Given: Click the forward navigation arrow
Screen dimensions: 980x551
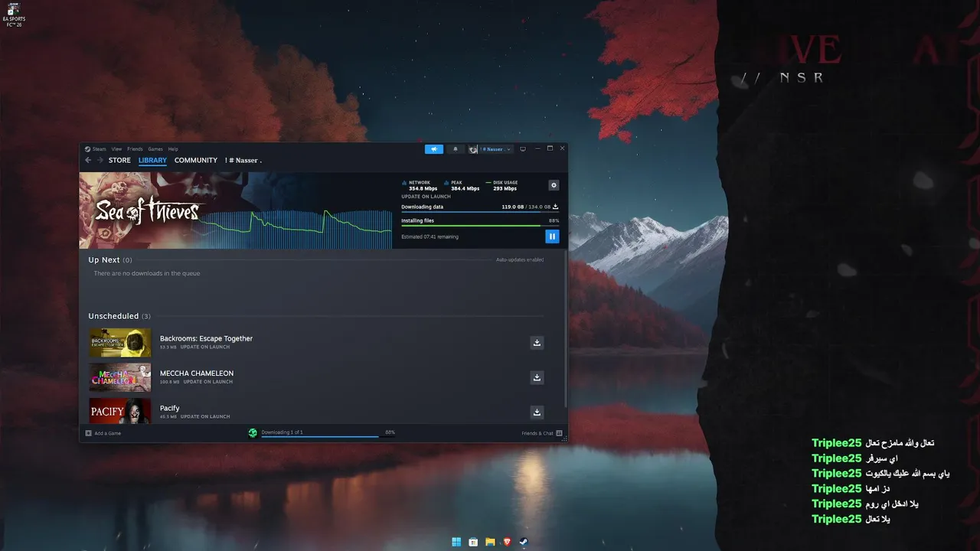Looking at the screenshot, I should (100, 161).
